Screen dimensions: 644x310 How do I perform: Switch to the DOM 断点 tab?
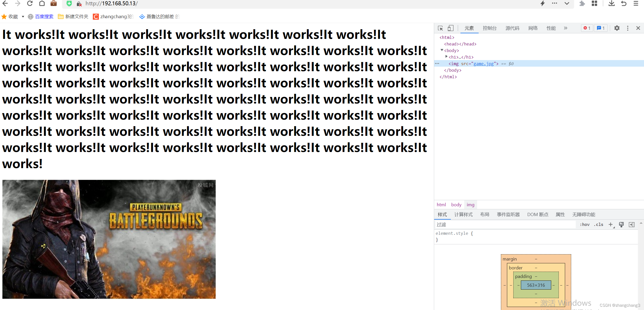538,215
